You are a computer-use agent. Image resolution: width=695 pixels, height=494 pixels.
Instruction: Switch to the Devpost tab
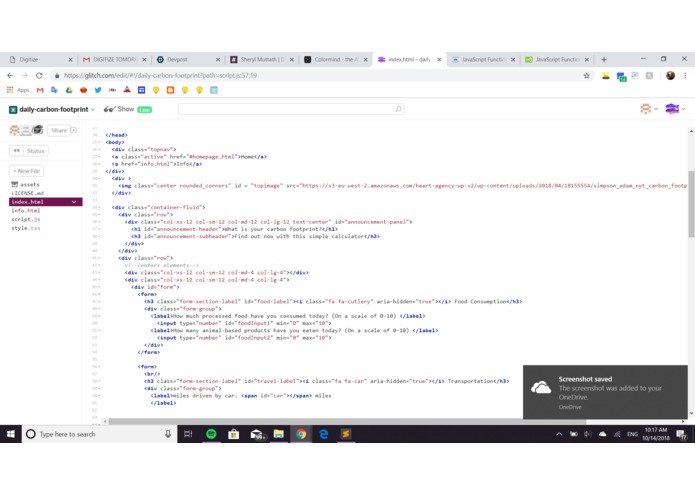187,59
